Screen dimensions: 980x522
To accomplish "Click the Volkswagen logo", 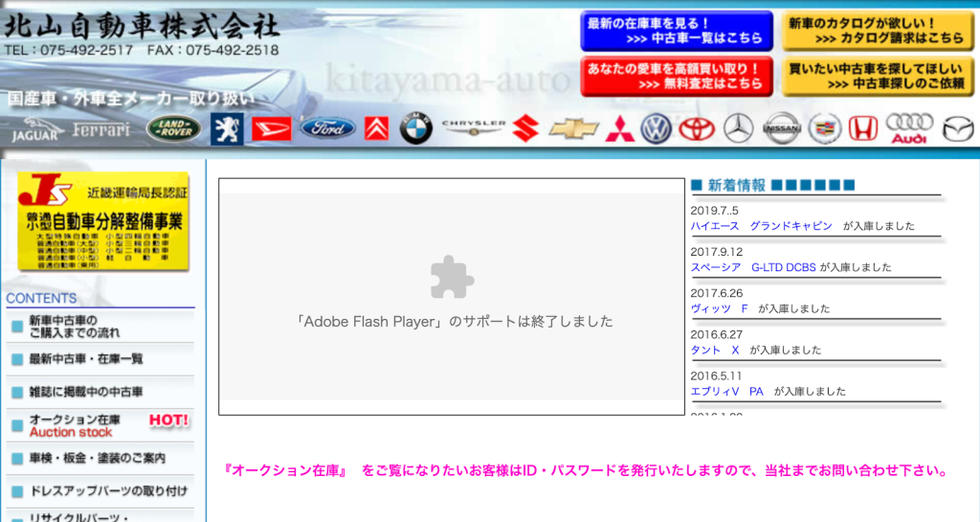I will pos(657,128).
